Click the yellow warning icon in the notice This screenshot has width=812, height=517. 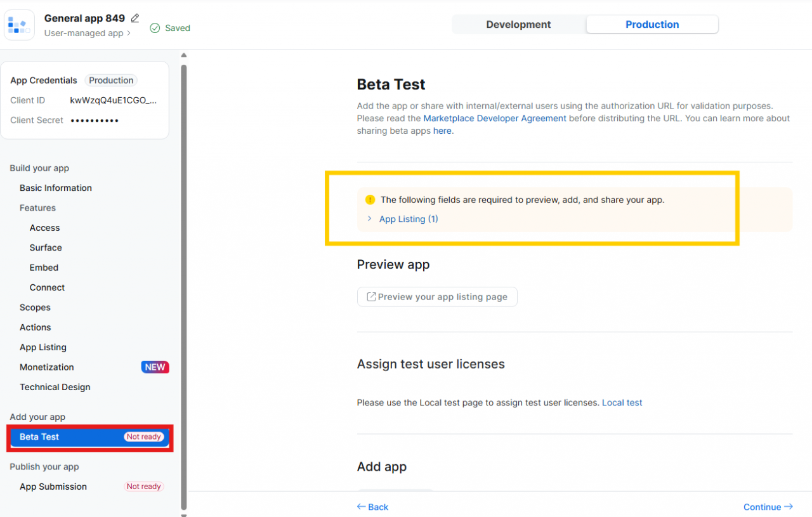coord(370,200)
